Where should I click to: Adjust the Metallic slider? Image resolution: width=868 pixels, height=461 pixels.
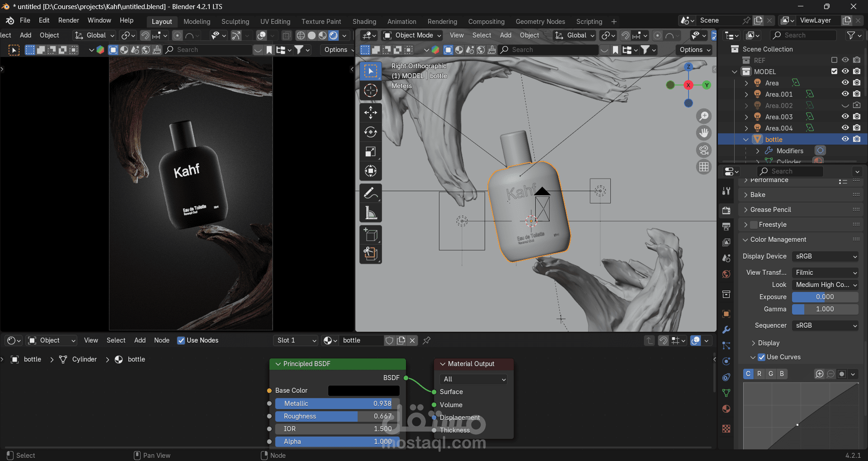tap(337, 404)
